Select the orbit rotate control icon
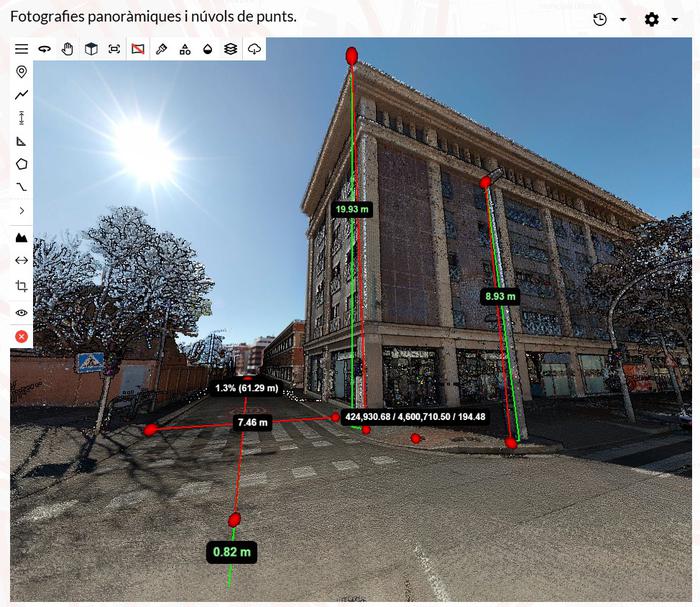 click(x=44, y=49)
